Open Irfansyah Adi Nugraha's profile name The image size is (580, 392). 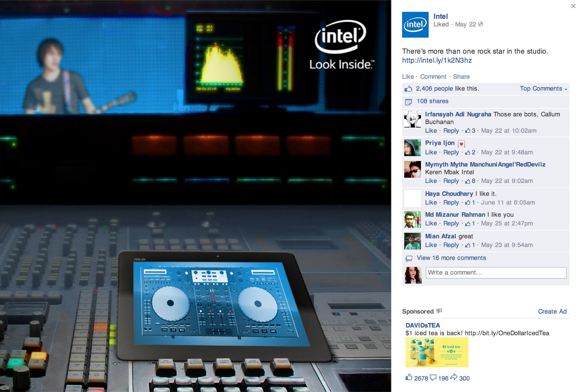(458, 114)
